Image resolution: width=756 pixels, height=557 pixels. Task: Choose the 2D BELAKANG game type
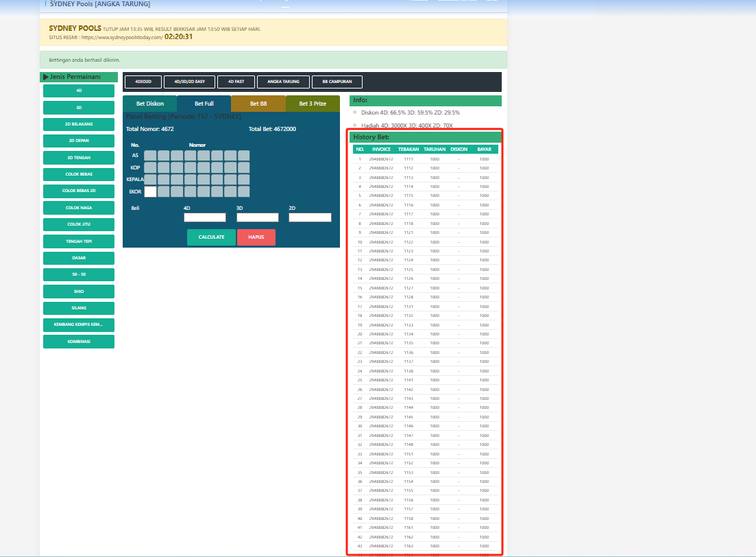[79, 124]
